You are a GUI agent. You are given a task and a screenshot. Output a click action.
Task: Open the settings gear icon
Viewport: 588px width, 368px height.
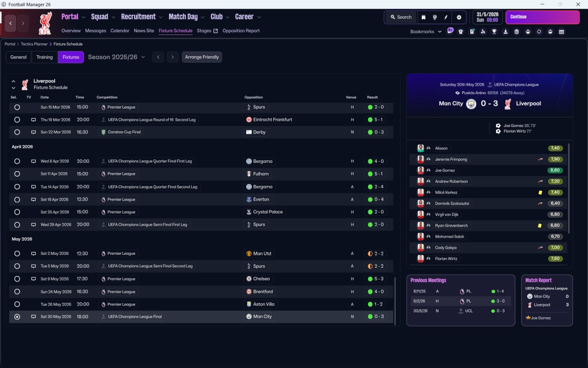click(x=458, y=17)
